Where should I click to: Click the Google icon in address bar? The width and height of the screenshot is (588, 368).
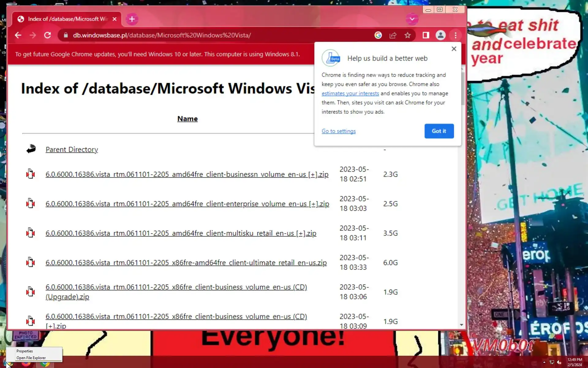click(378, 35)
